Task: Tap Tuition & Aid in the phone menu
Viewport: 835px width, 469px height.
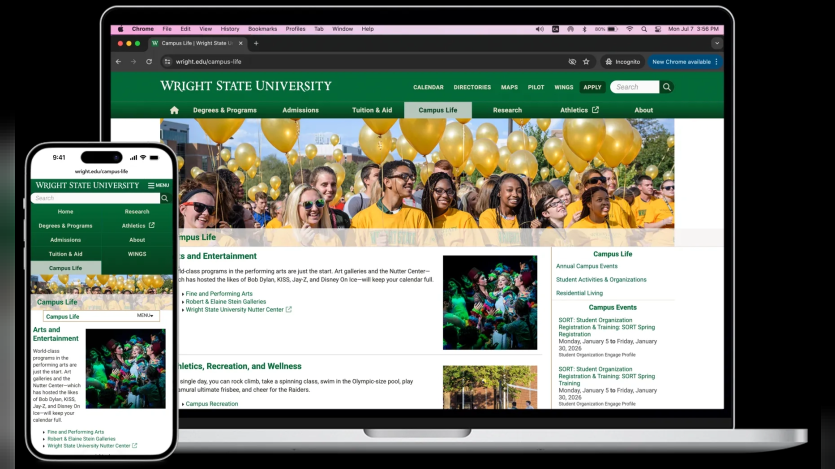Action: point(66,254)
